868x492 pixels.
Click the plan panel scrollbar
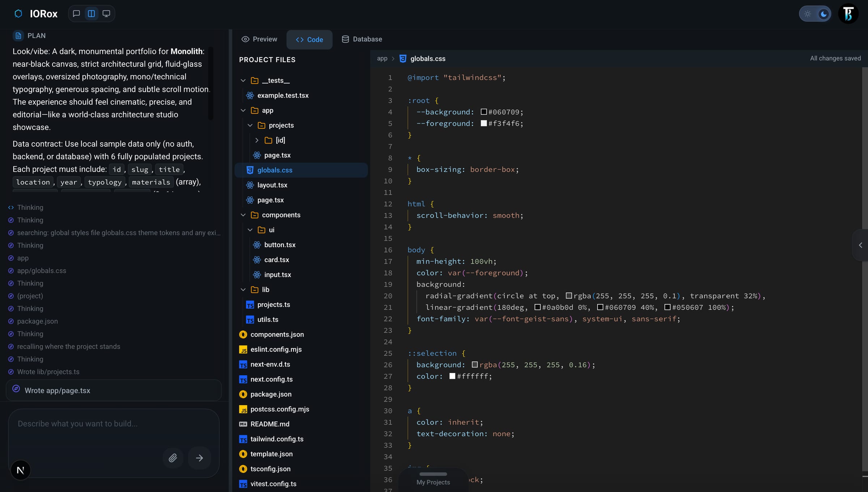(210, 84)
